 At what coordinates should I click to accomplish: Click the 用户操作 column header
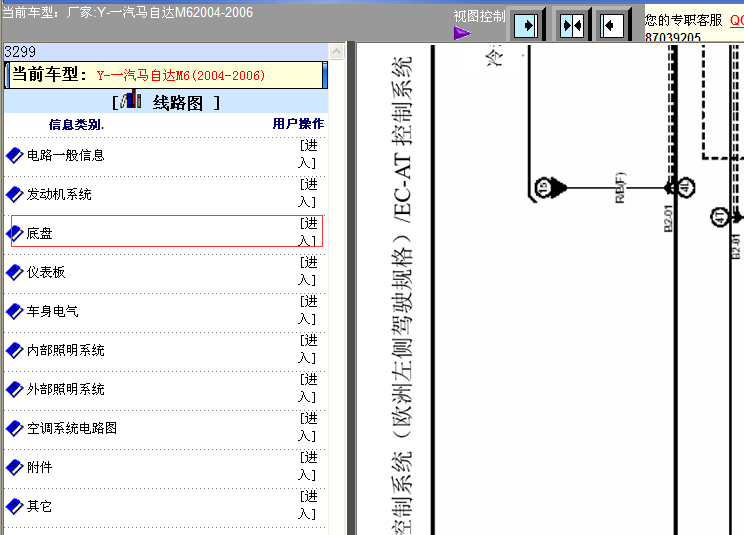tap(298, 124)
